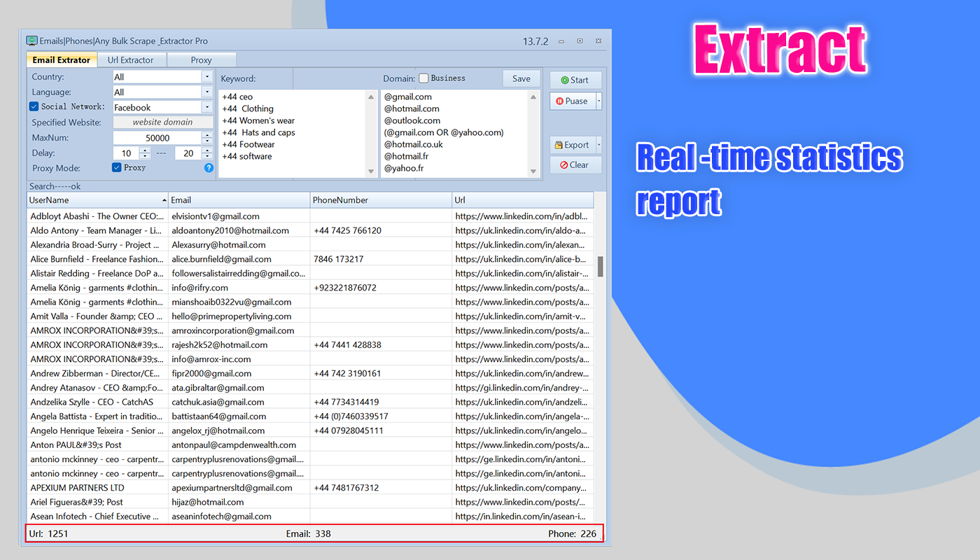Image resolution: width=980 pixels, height=560 pixels.
Task: Select the Asean Infotech row
Action: point(309,516)
